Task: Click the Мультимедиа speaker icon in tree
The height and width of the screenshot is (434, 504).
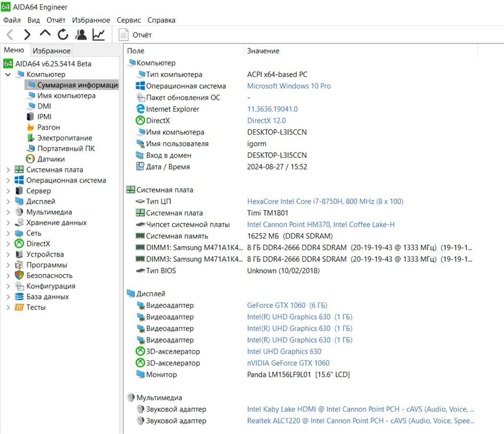Action: tap(19, 212)
